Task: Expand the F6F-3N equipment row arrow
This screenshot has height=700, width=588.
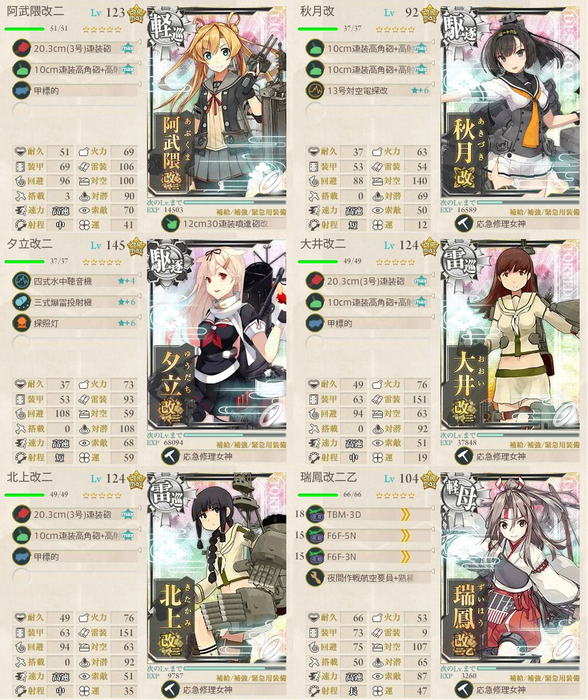Action: 432,550
